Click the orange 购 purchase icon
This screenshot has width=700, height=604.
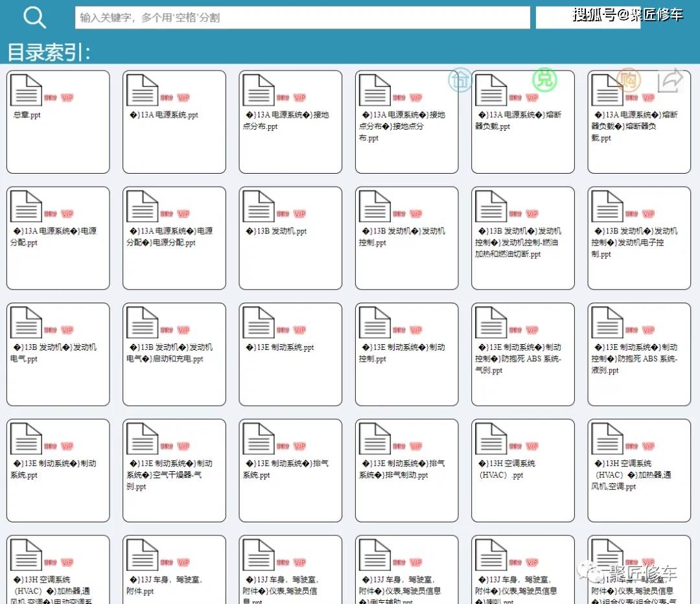(627, 80)
